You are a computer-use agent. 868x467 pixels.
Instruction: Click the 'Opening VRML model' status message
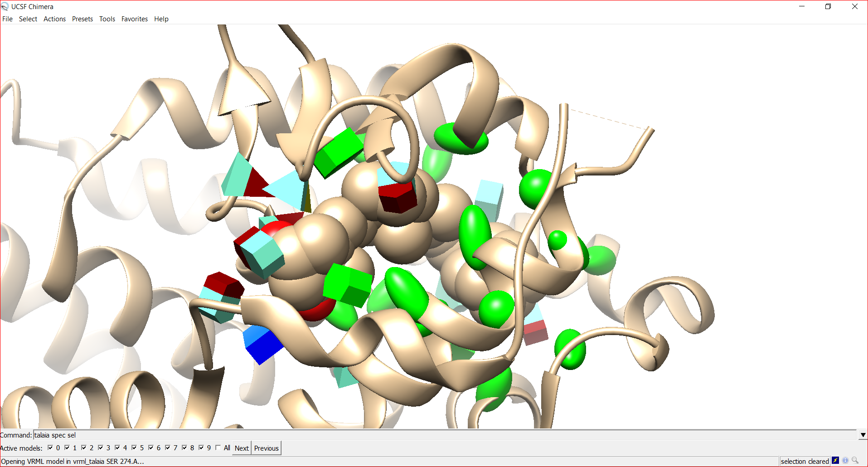pos(73,461)
